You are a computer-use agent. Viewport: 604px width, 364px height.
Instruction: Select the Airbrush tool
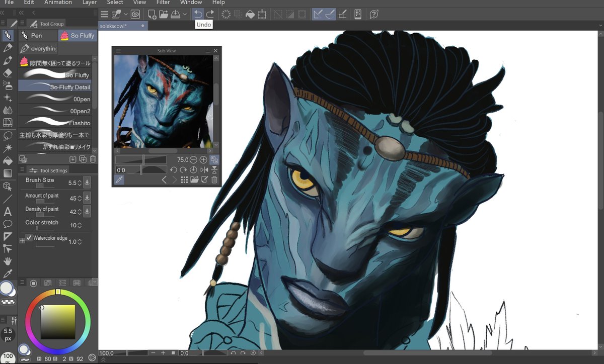8,85
